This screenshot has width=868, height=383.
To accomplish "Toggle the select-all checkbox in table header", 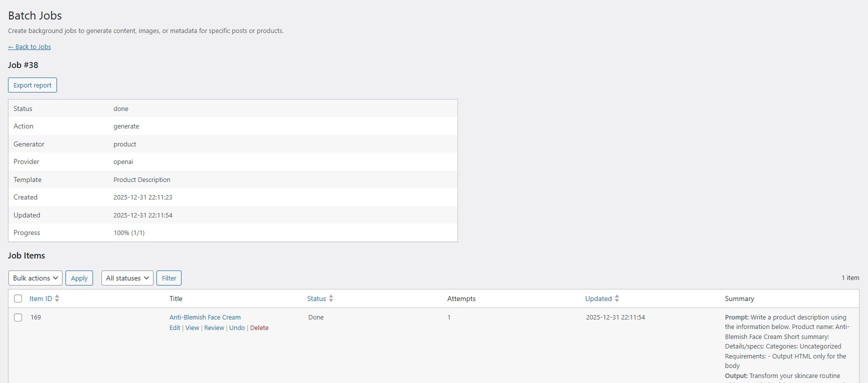I will click(x=18, y=298).
